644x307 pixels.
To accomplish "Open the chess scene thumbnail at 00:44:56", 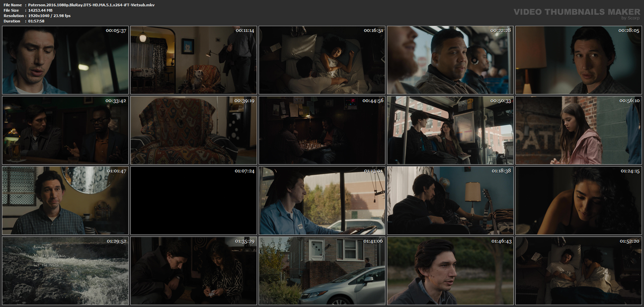I will [322, 130].
